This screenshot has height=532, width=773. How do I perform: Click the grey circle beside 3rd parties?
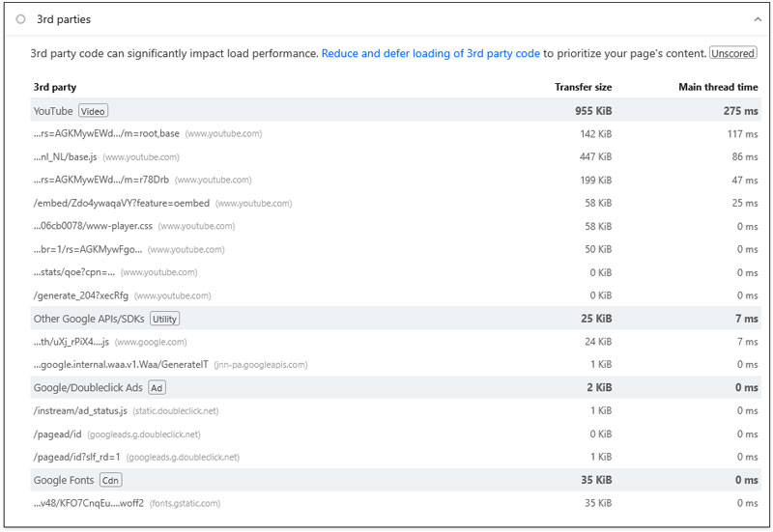[x=20, y=19]
